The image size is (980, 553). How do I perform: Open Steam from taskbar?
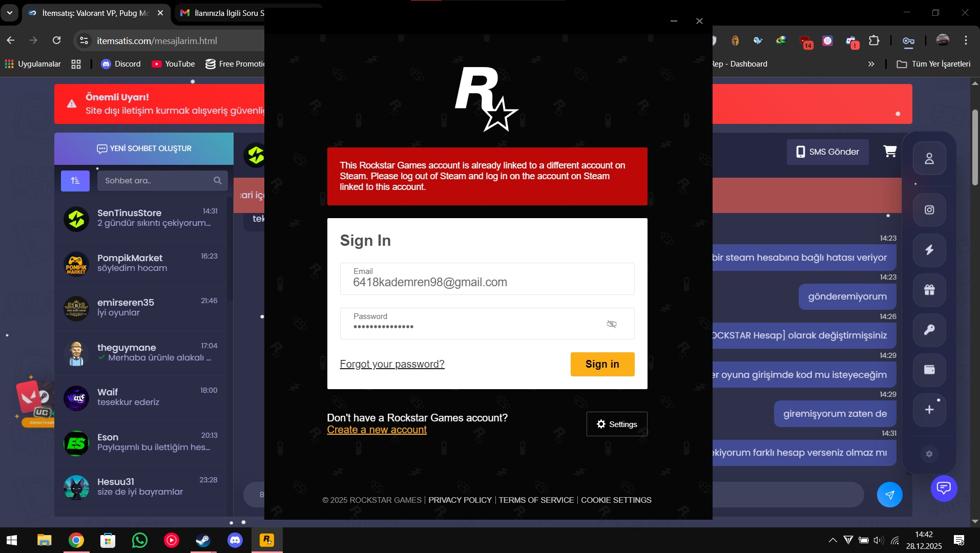click(x=203, y=540)
